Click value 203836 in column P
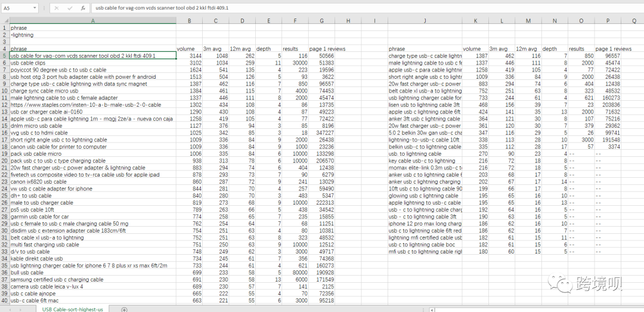 (x=608, y=105)
